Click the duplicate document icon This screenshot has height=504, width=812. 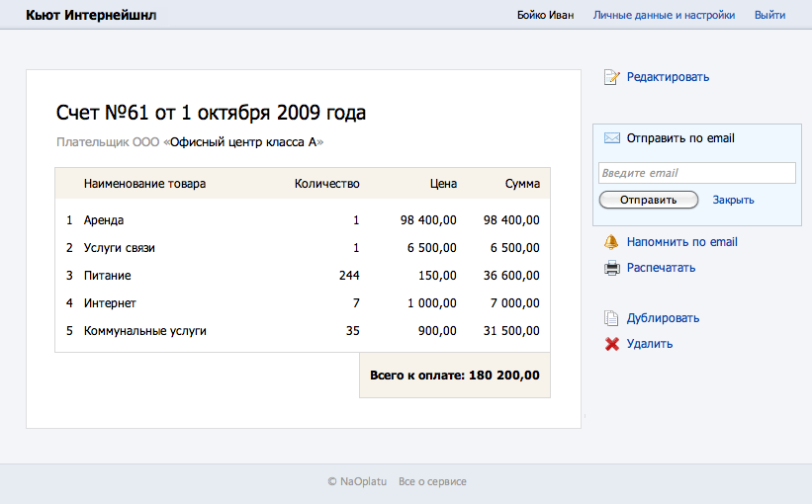point(611,318)
